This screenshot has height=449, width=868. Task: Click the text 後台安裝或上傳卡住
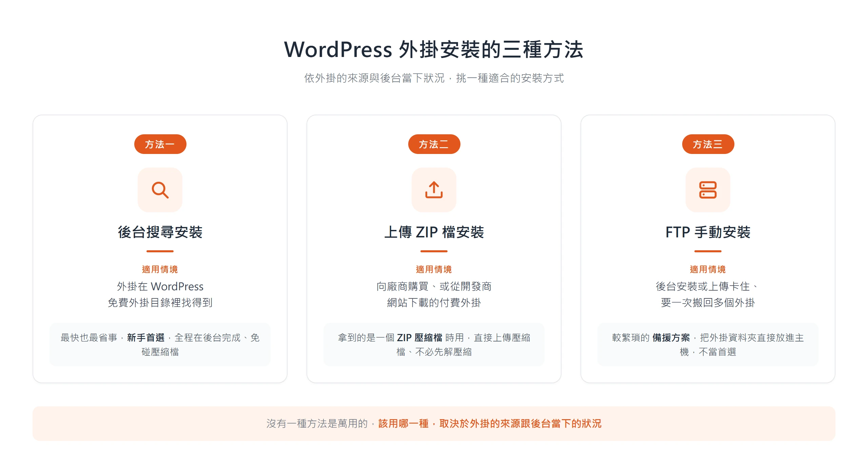point(703,287)
